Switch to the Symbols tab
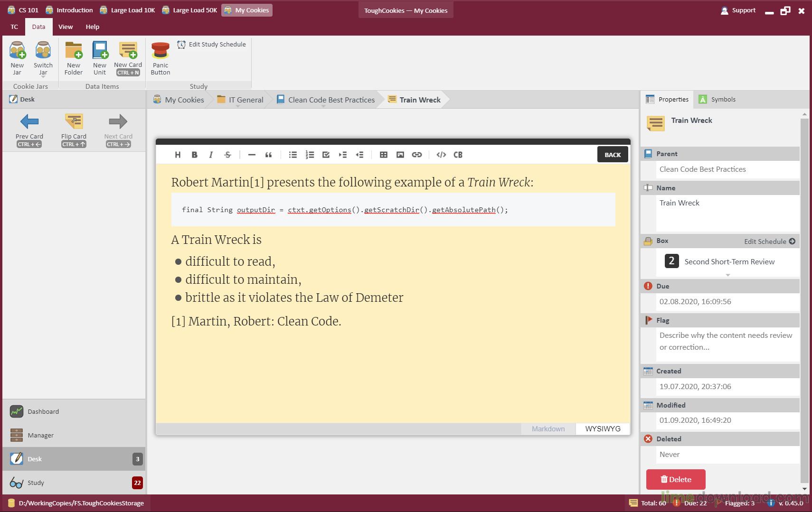812x512 pixels. tap(717, 100)
